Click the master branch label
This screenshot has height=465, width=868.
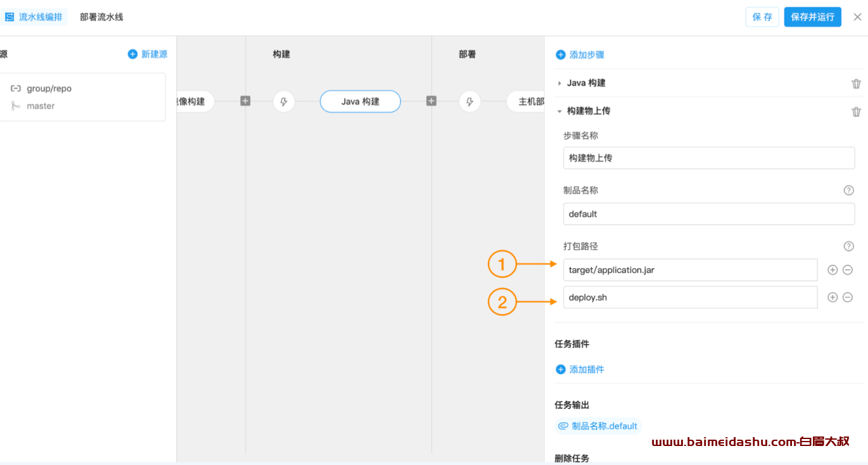41,106
